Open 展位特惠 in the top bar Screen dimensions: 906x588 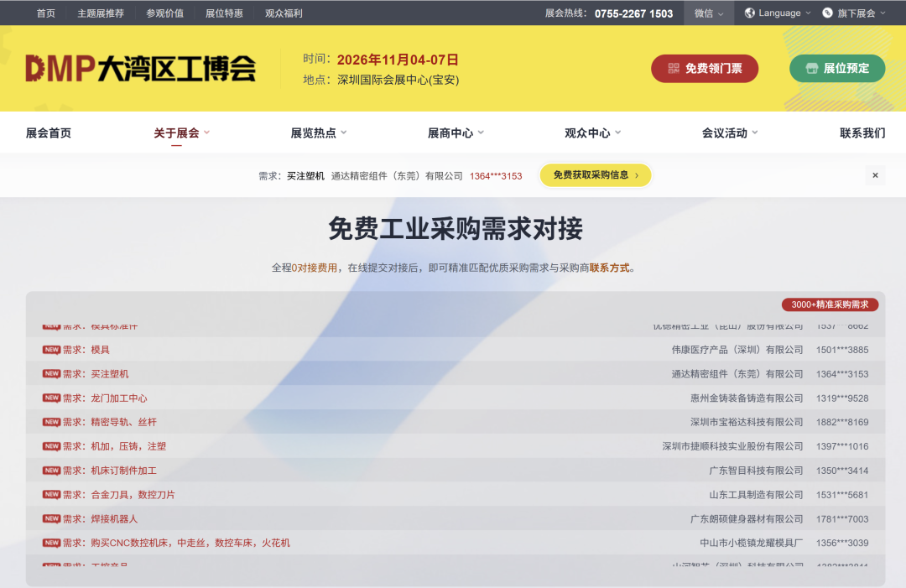pyautogui.click(x=224, y=13)
